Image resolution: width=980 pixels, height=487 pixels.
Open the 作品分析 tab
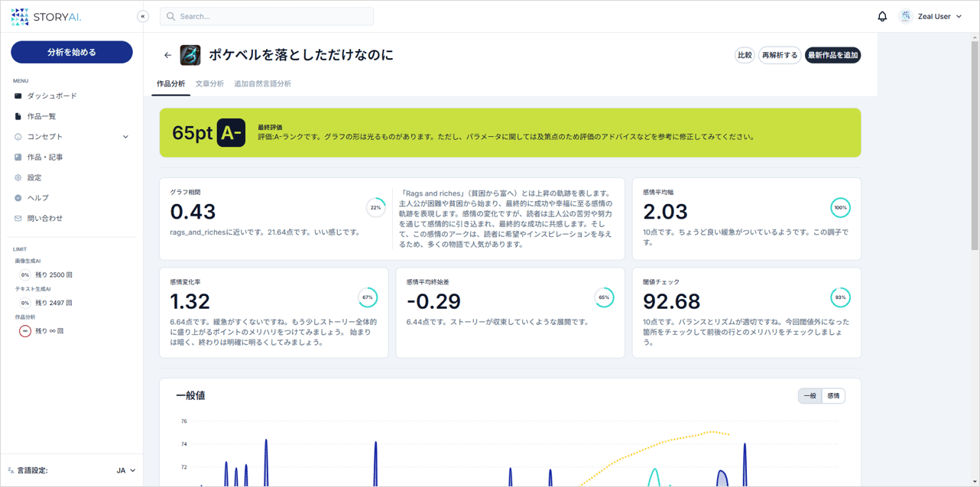click(x=170, y=84)
